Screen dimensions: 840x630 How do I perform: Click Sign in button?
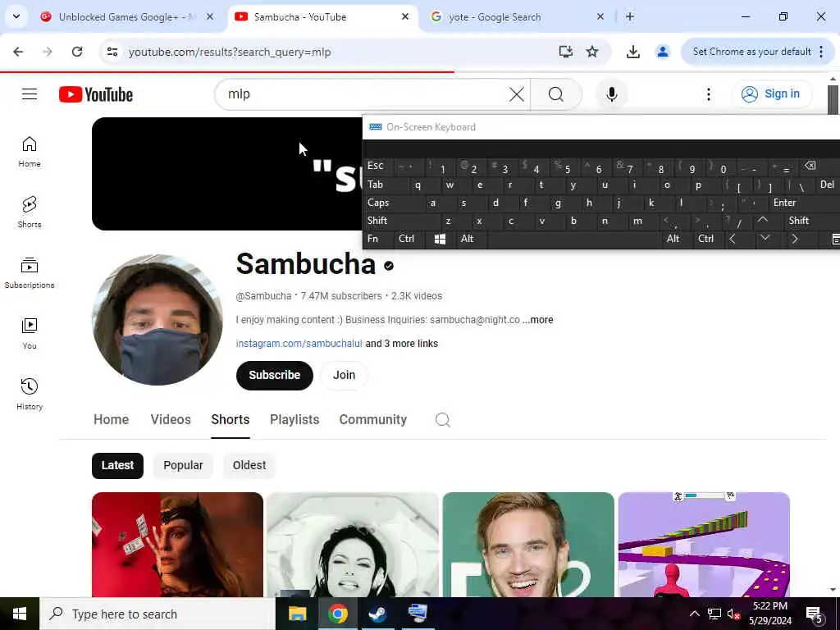click(771, 94)
